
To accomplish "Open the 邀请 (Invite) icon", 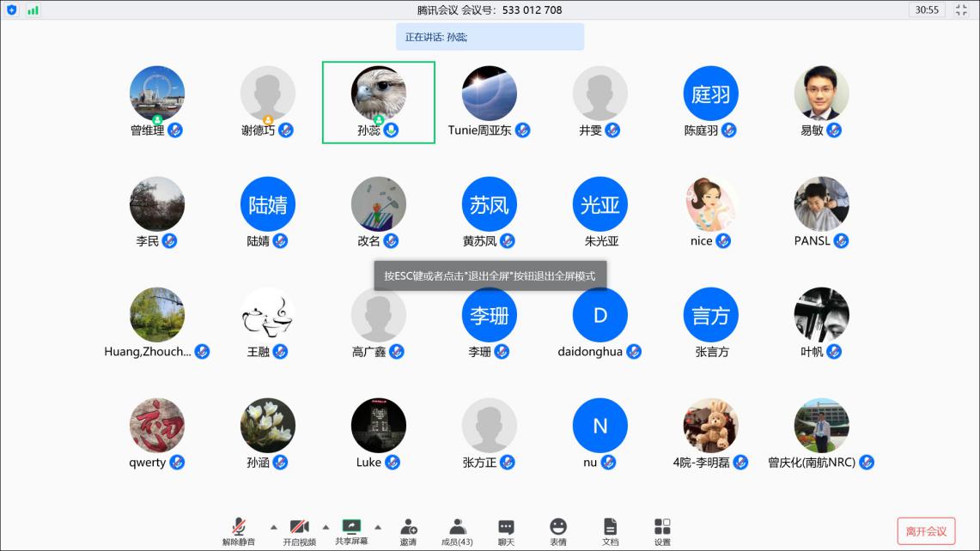I will click(408, 528).
